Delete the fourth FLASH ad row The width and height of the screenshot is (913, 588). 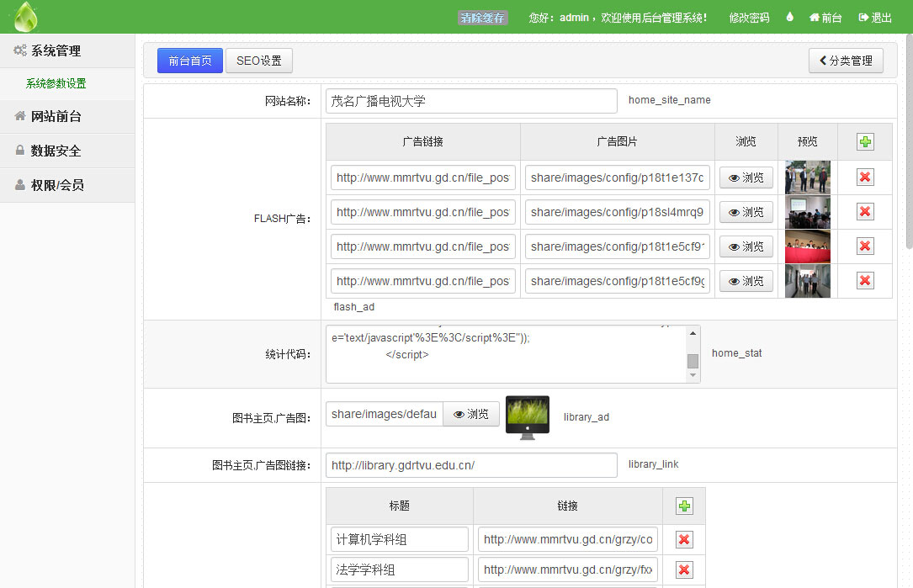tap(865, 281)
